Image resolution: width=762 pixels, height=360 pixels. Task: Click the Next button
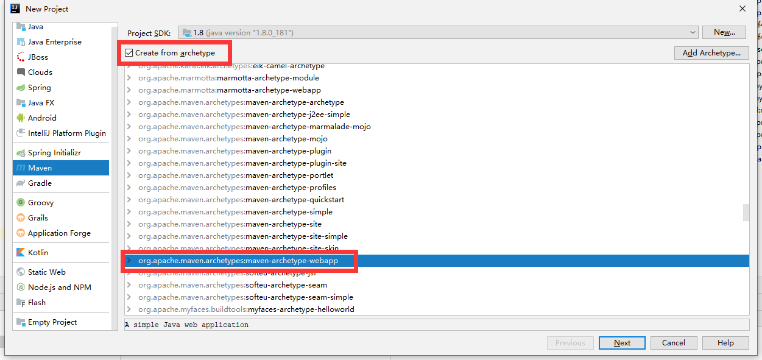[x=622, y=343]
